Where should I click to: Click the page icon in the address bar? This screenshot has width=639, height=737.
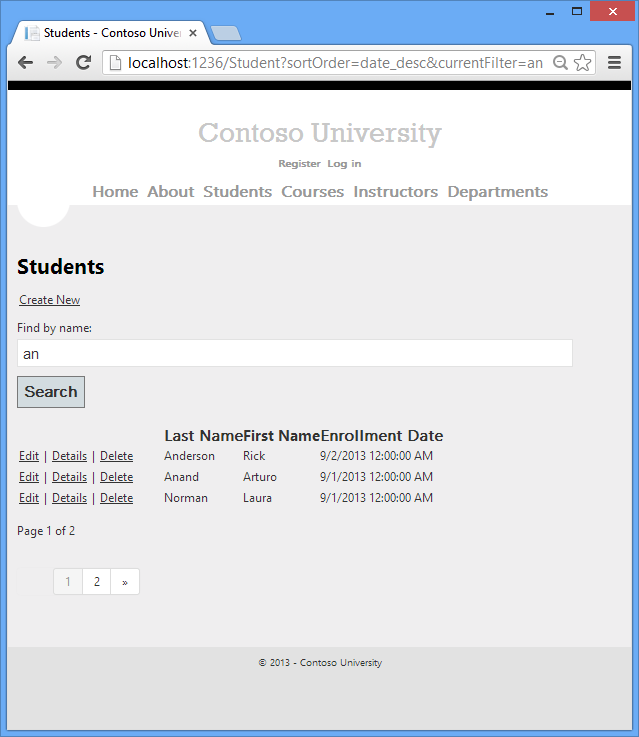click(115, 63)
